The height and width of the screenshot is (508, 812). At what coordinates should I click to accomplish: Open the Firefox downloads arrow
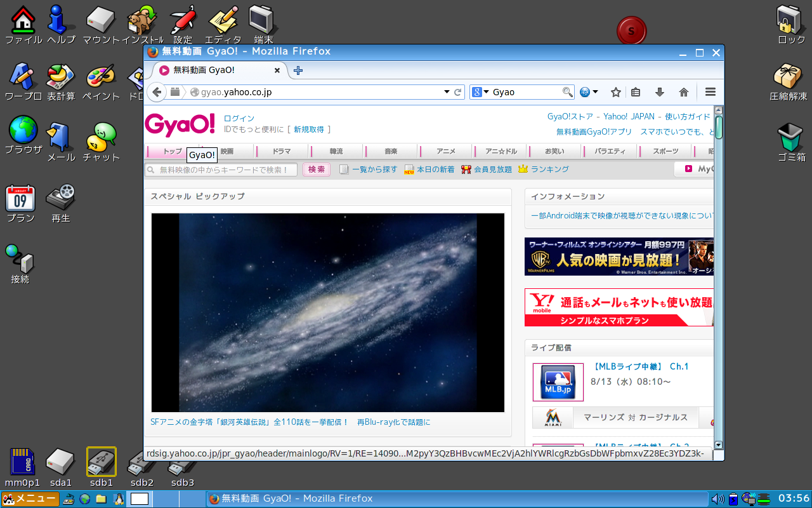click(660, 92)
